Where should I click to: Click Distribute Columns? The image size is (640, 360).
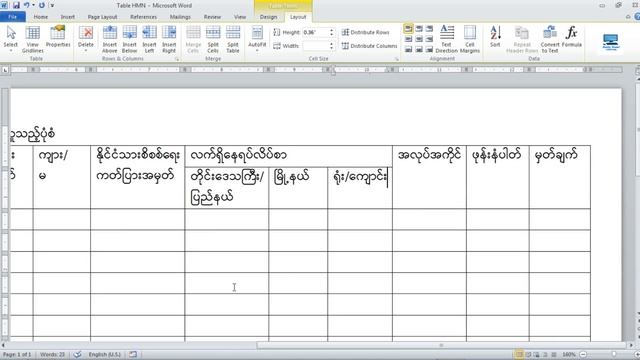coord(369,46)
